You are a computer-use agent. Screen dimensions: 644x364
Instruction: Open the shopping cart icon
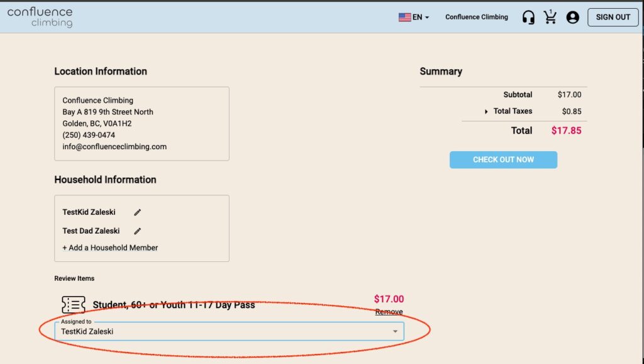(550, 17)
